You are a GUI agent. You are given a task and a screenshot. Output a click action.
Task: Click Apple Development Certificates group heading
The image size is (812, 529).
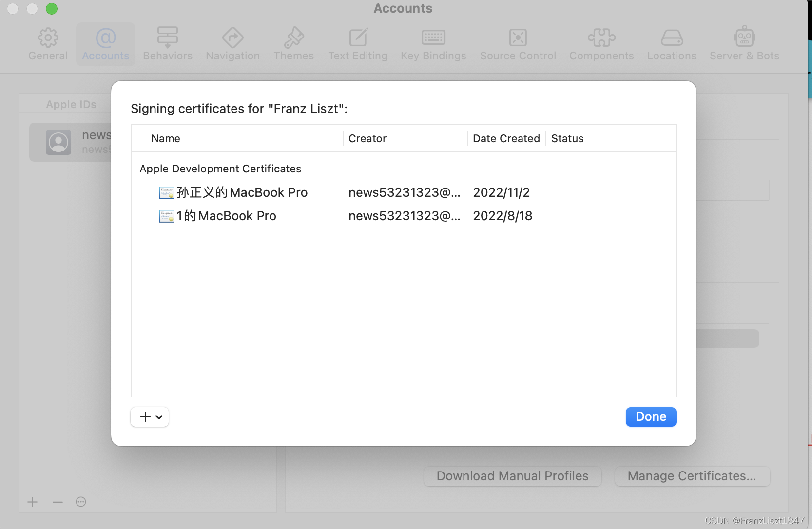(220, 169)
